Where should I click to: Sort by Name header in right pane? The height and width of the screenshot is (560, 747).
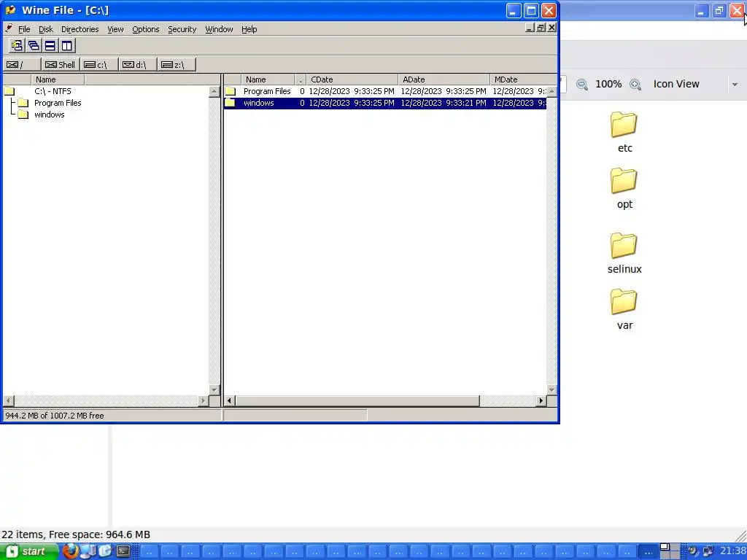[268, 79]
